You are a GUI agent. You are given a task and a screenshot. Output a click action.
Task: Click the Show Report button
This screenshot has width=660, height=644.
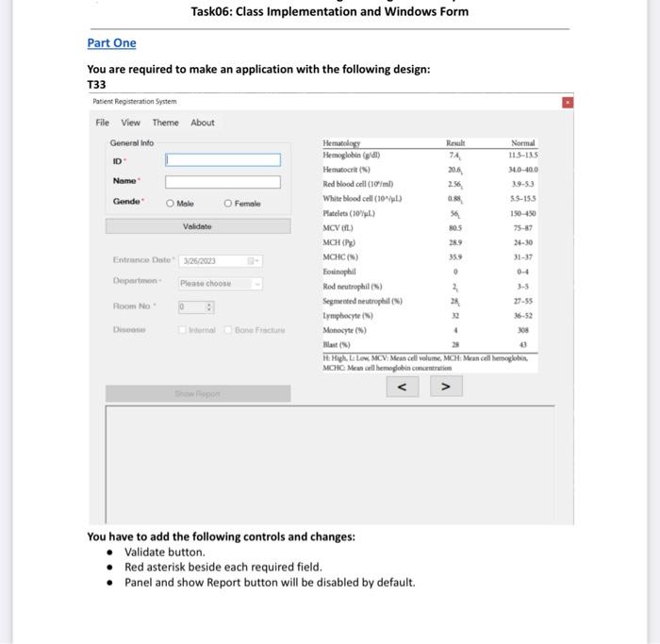tap(198, 393)
